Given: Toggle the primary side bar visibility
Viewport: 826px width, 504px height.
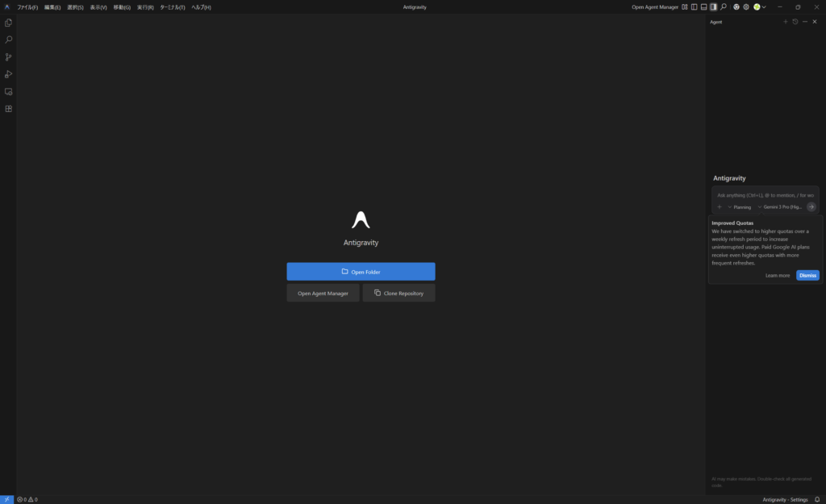Looking at the screenshot, I should (x=694, y=7).
